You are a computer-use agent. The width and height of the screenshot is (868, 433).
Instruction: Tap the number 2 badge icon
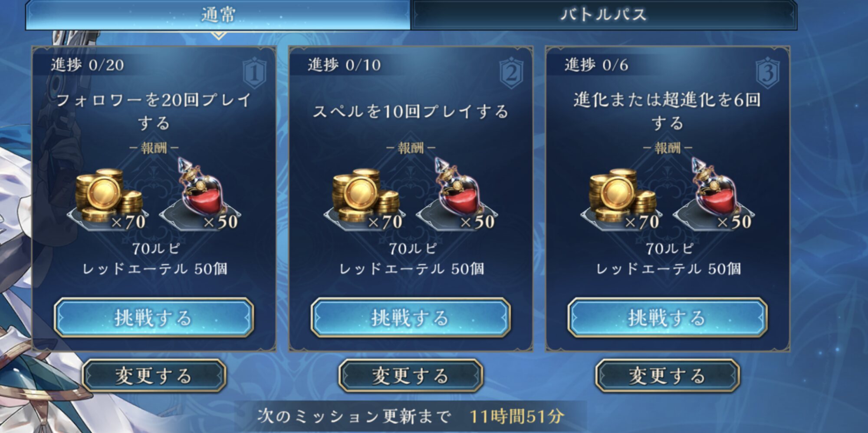[512, 73]
